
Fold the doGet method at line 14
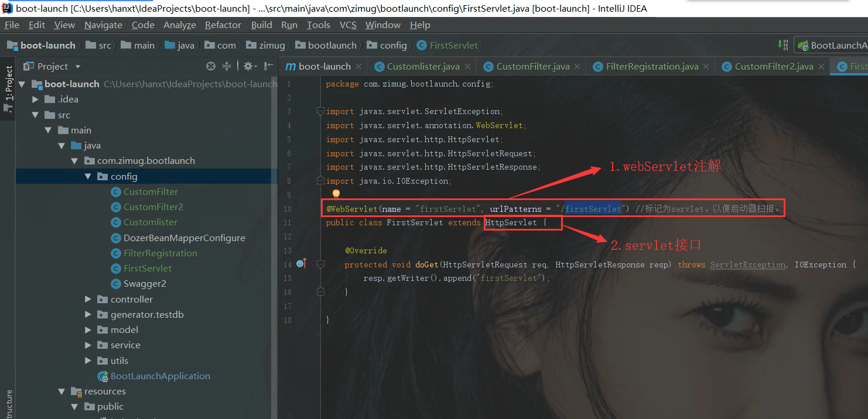pyautogui.click(x=320, y=265)
